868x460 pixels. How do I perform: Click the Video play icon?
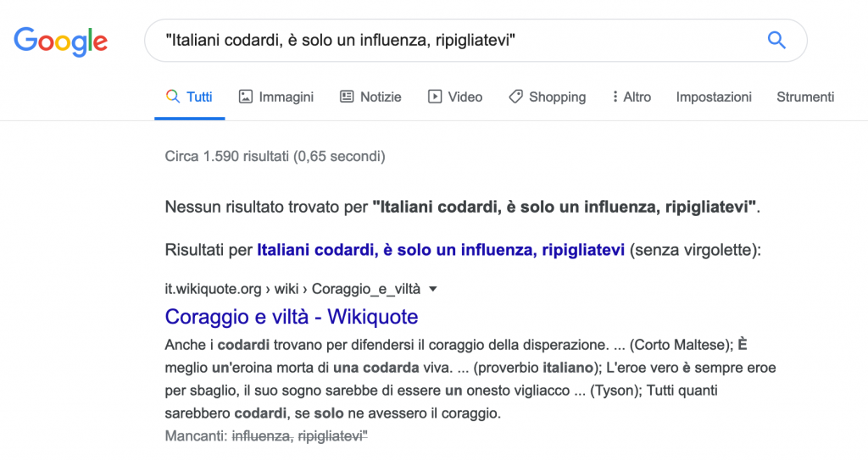(x=435, y=97)
